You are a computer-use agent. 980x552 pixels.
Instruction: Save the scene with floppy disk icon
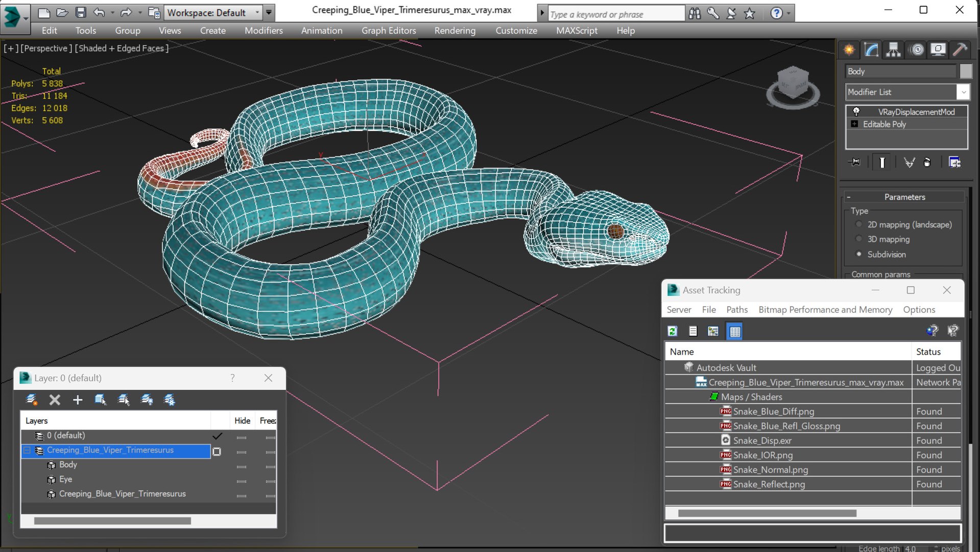pyautogui.click(x=81, y=12)
